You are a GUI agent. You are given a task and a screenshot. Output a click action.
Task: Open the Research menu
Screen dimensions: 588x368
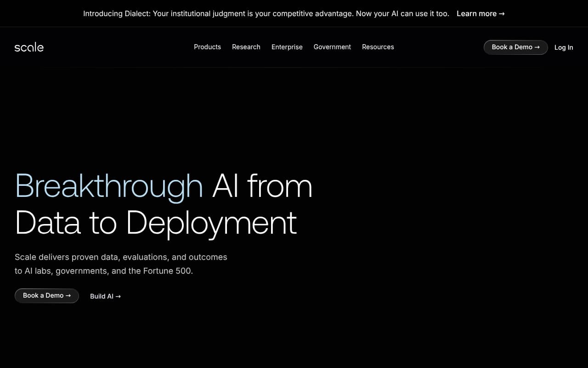[x=246, y=47]
